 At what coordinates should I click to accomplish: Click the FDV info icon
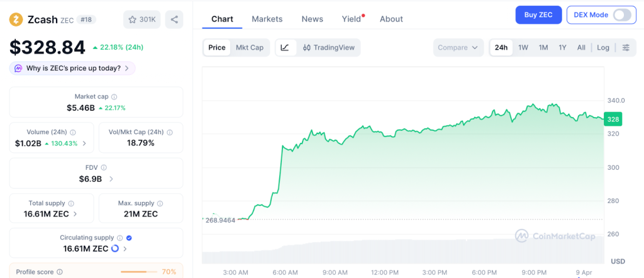104,168
